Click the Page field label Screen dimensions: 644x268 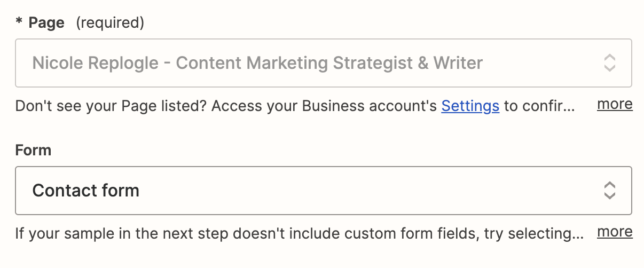tap(46, 23)
